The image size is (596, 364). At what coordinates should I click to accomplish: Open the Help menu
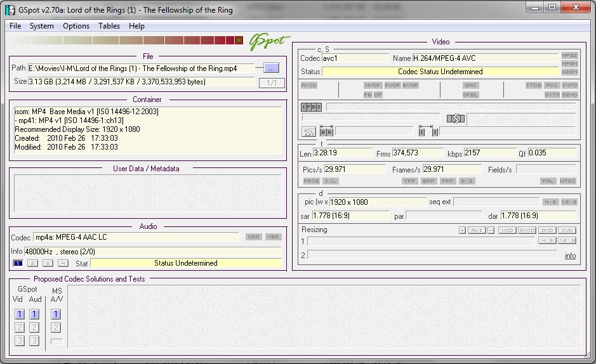coord(136,26)
